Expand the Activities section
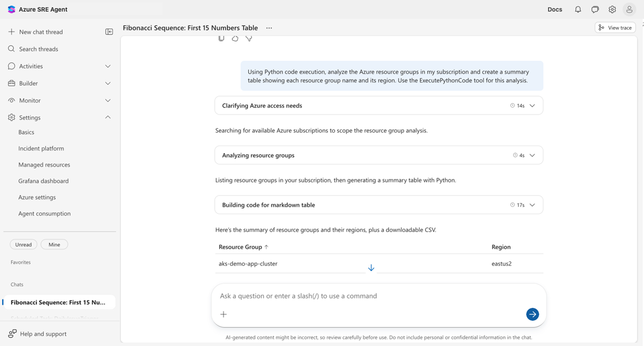 click(x=107, y=66)
